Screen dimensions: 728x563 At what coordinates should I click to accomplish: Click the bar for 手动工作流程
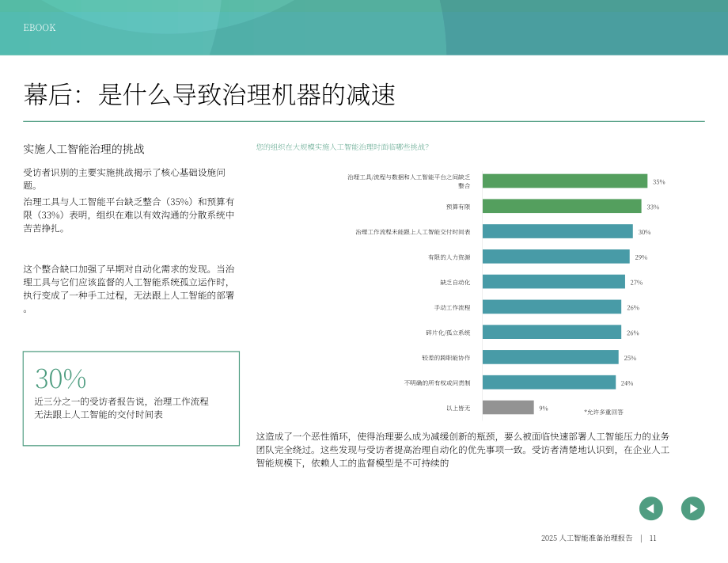click(x=552, y=306)
